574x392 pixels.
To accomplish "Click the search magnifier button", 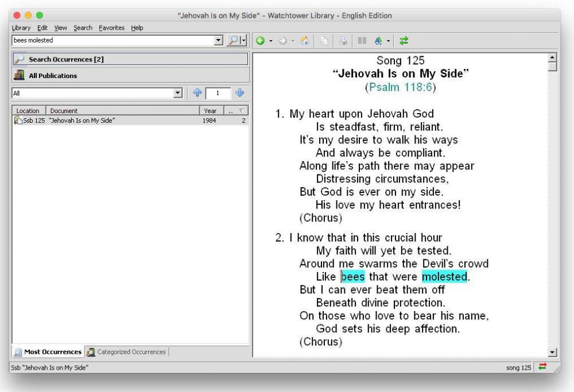I will point(233,41).
